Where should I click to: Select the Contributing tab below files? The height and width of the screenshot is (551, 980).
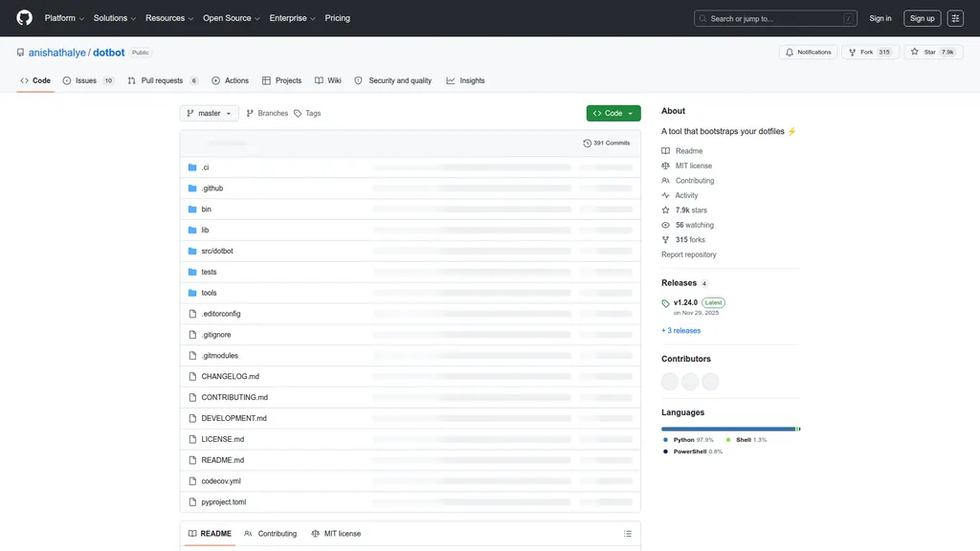click(271, 534)
